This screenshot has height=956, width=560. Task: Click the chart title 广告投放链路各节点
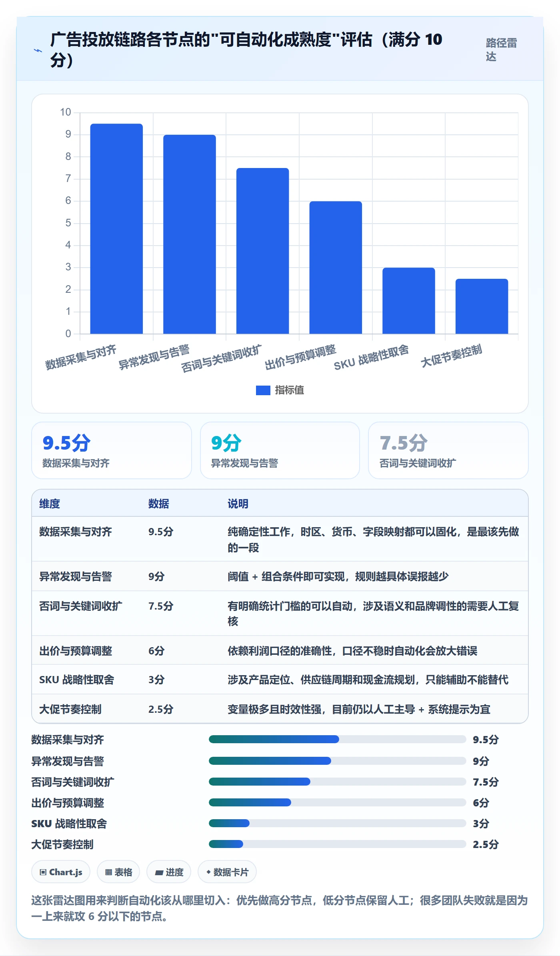[x=246, y=50]
